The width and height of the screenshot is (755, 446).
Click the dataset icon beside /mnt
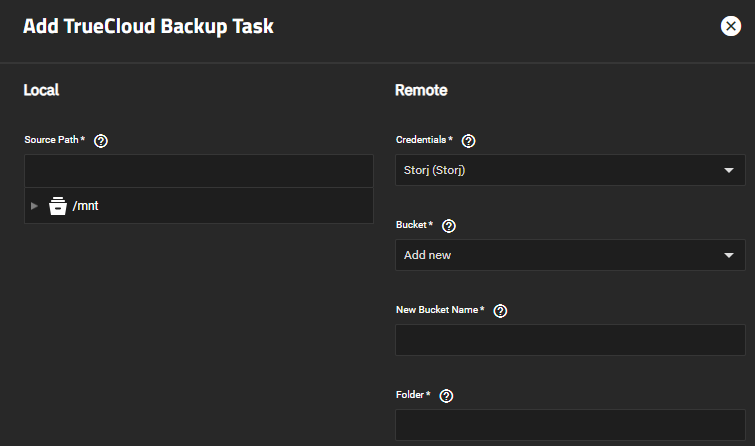[58, 206]
